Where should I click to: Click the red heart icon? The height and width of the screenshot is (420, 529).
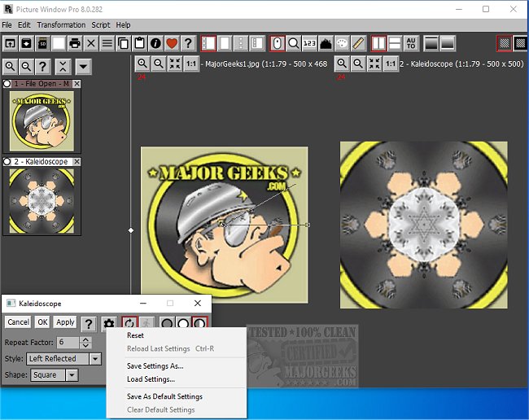click(x=172, y=43)
